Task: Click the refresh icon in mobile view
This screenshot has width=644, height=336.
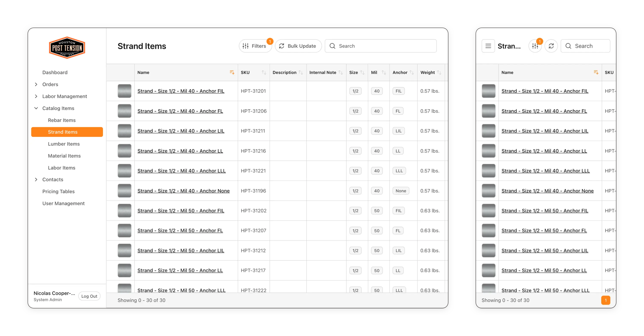Action: 551,46
